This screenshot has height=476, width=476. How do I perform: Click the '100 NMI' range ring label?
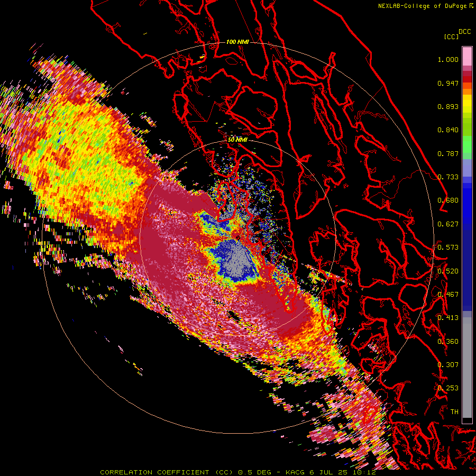(x=237, y=42)
